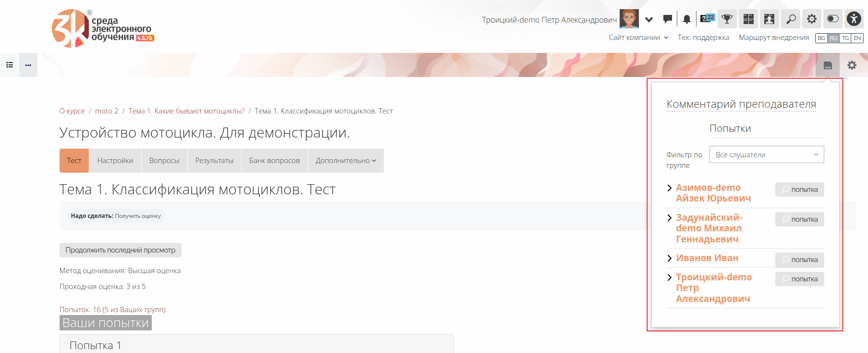
Task: Open the accessibility figure icon
Action: click(854, 19)
